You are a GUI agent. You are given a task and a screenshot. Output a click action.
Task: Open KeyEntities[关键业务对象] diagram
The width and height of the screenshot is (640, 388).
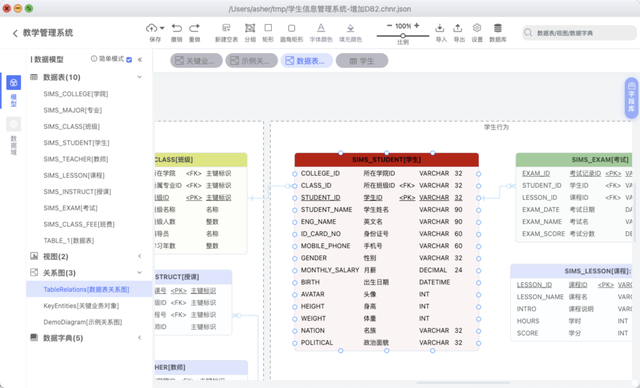81,306
